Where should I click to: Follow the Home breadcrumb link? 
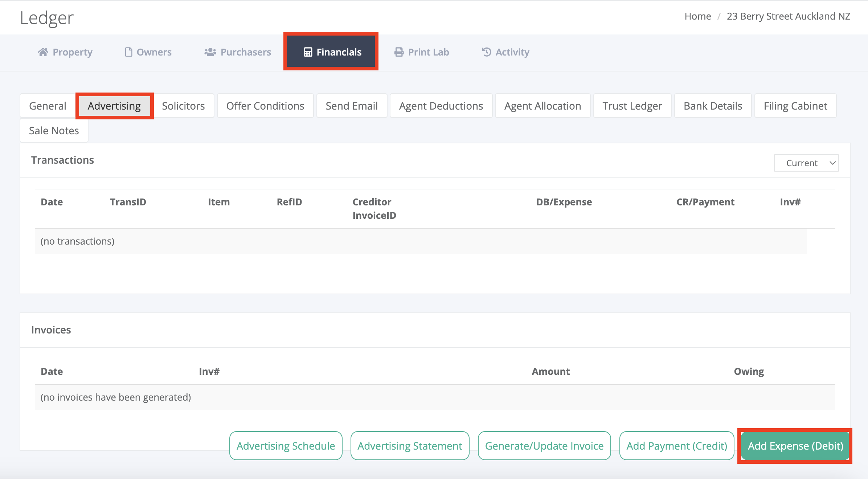tap(697, 16)
